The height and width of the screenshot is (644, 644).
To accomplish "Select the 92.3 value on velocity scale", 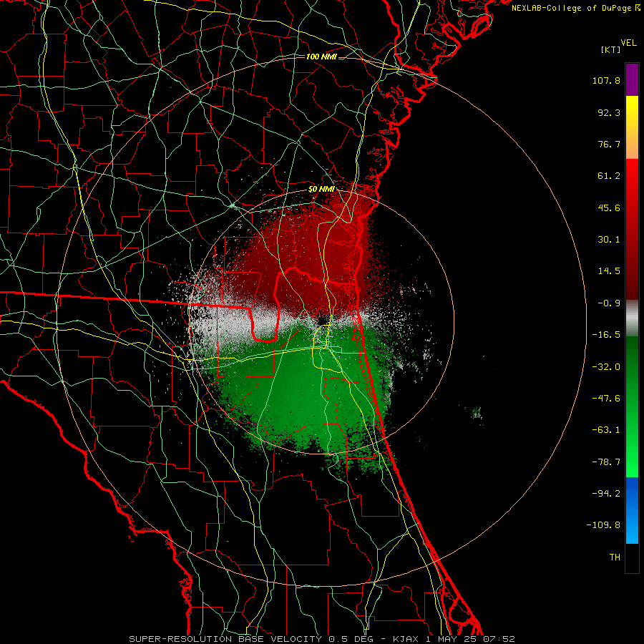I will (609, 112).
